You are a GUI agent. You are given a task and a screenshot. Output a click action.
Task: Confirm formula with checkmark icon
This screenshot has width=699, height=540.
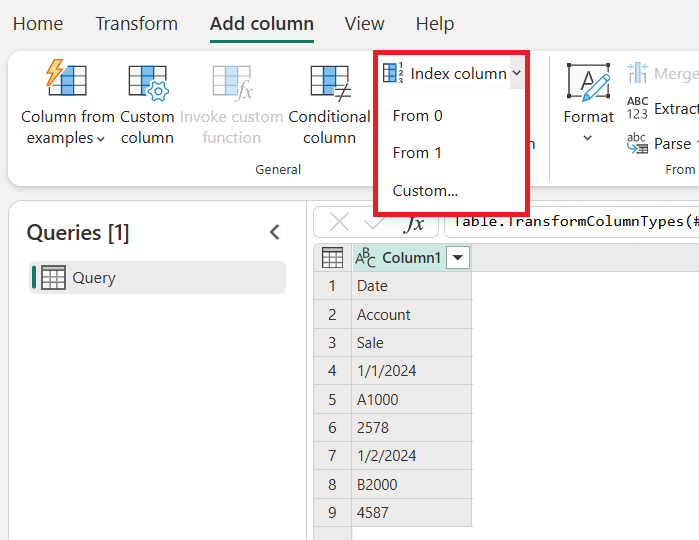click(x=374, y=222)
